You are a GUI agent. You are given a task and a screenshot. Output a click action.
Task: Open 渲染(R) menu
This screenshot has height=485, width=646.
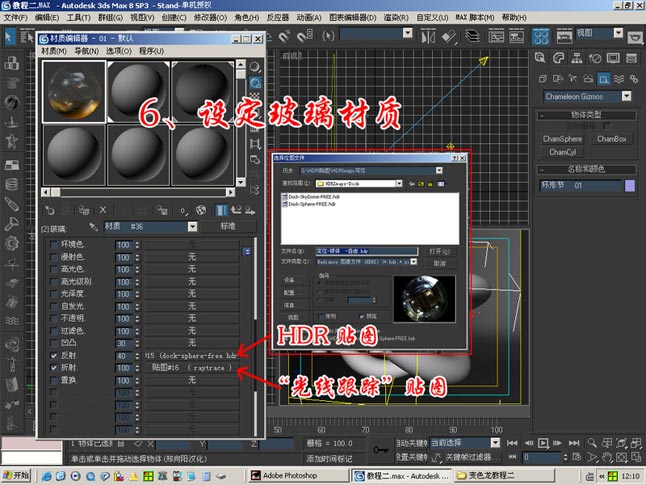click(396, 17)
